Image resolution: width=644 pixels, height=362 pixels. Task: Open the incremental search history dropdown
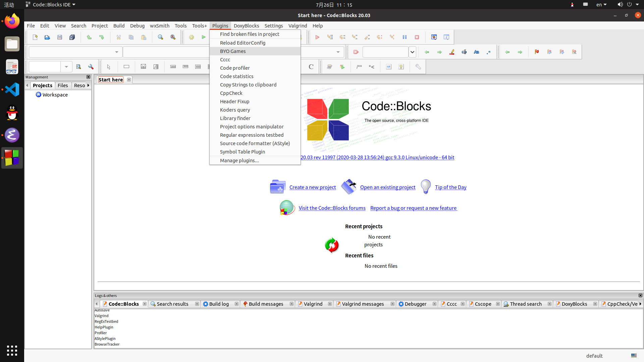412,52
